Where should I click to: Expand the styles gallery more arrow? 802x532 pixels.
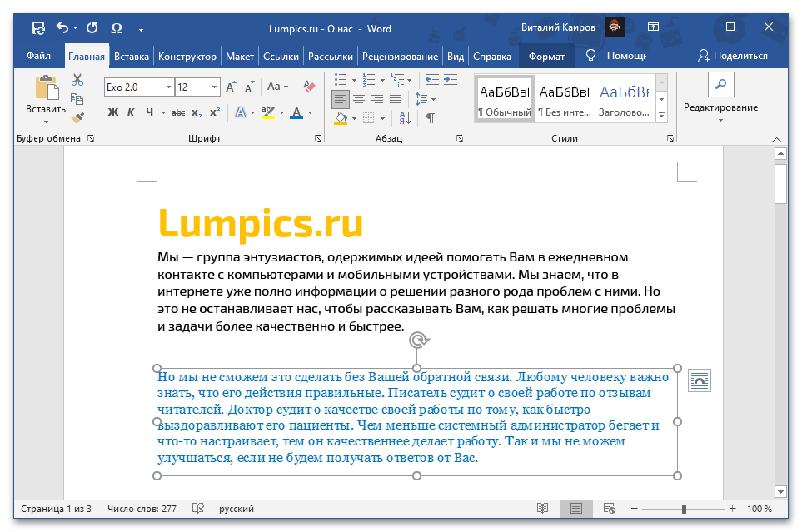click(x=662, y=116)
